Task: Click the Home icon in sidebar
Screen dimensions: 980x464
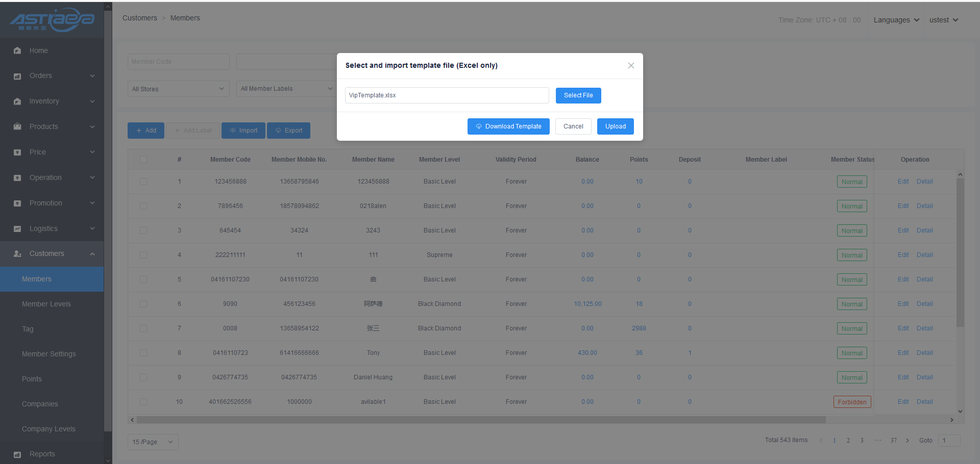Action: 17,50
